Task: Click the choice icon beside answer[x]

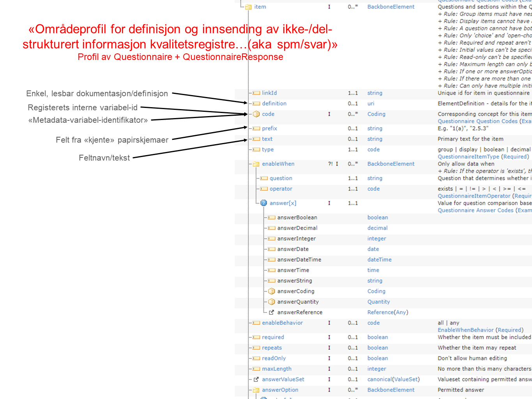Action: tap(264, 203)
